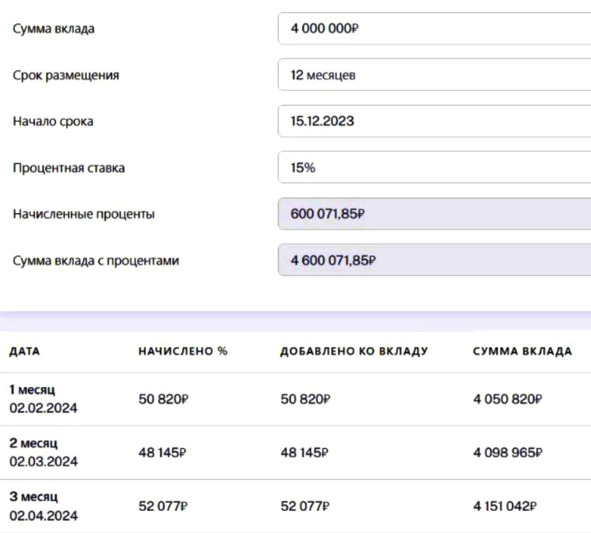The image size is (591, 533).
Task: Click the 4 151 042₽ deposit total
Action: tap(505, 506)
